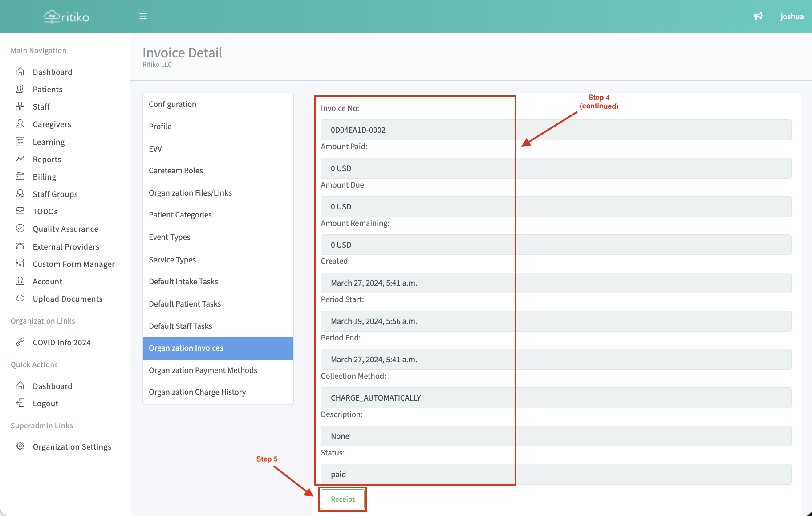The width and height of the screenshot is (812, 516).
Task: Click the green Receipt button
Action: pyautogui.click(x=343, y=500)
